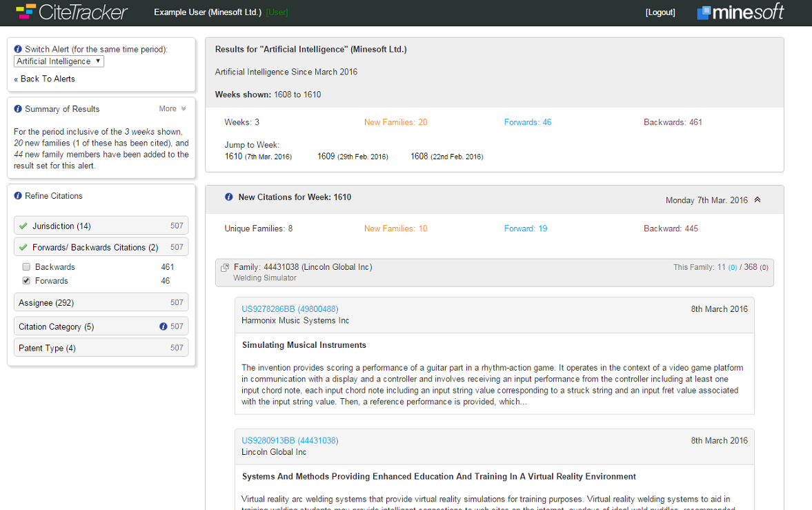Expand the Assignee (292) filter
The height and width of the screenshot is (510, 812).
point(101,303)
